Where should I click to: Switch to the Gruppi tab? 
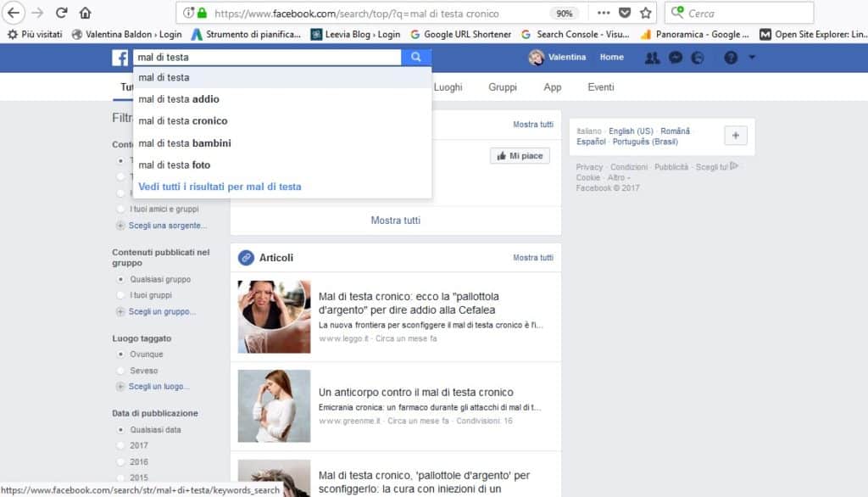click(x=503, y=87)
